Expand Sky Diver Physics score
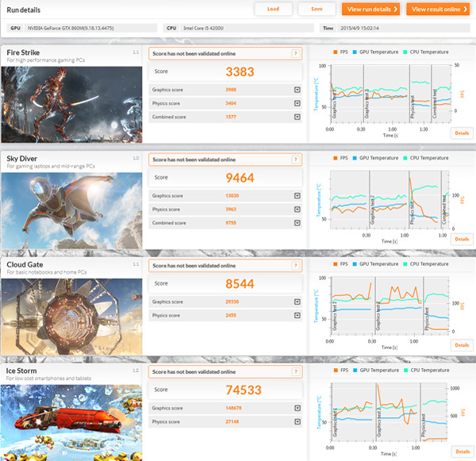The height and width of the screenshot is (461, 476). click(x=297, y=209)
